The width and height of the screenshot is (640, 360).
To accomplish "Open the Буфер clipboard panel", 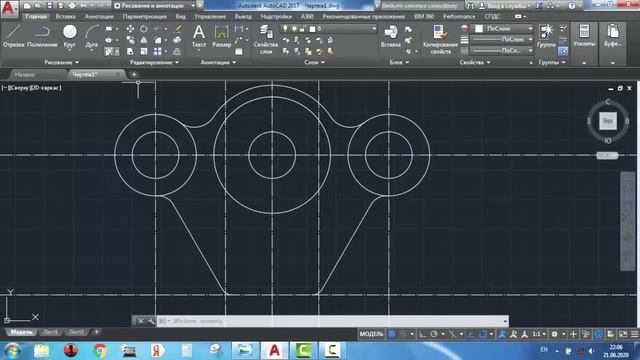I will pos(613,36).
